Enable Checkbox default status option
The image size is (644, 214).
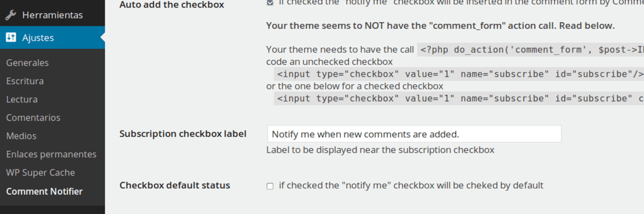click(270, 186)
